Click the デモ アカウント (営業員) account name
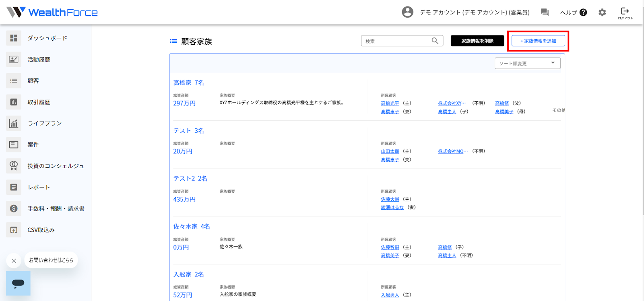This screenshot has height=301, width=644. (475, 12)
